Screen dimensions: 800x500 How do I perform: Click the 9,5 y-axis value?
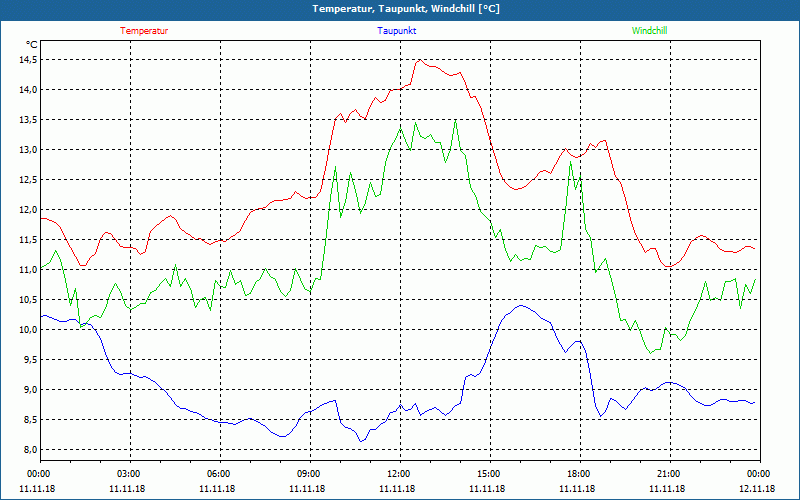(30, 360)
